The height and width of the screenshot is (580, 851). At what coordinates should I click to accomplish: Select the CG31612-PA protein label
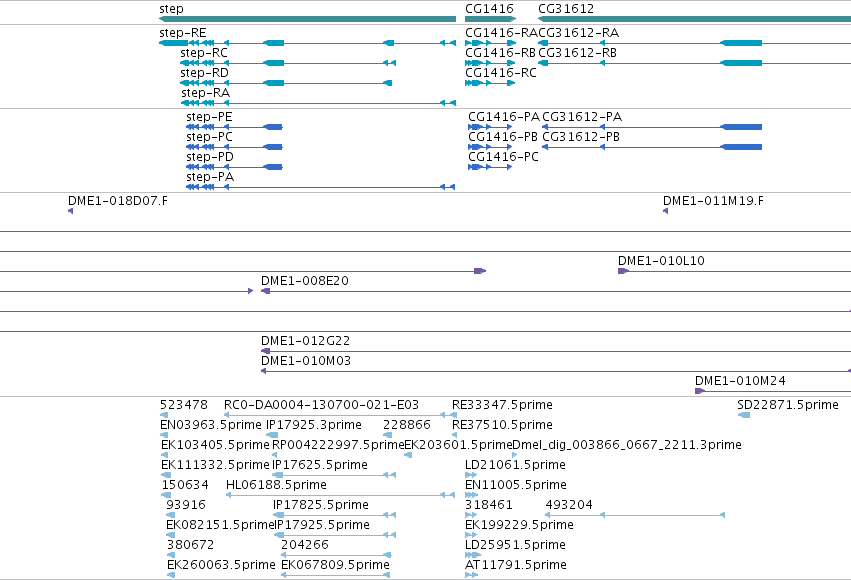[582, 117]
